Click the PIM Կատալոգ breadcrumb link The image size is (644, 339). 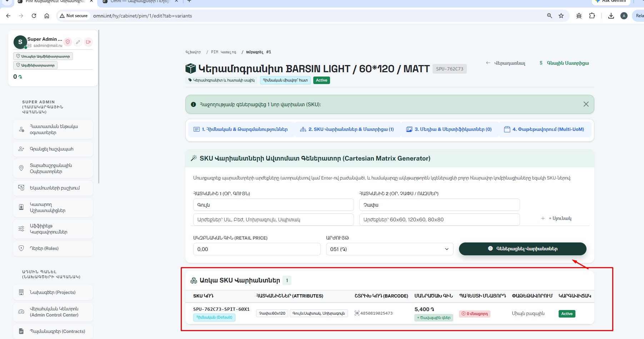tap(224, 52)
